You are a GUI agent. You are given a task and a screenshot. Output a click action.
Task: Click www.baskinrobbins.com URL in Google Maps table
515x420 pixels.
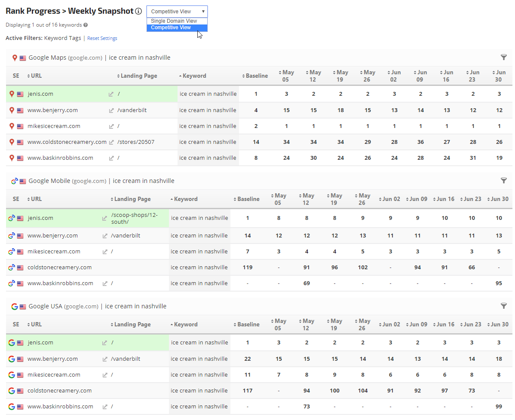pos(60,158)
